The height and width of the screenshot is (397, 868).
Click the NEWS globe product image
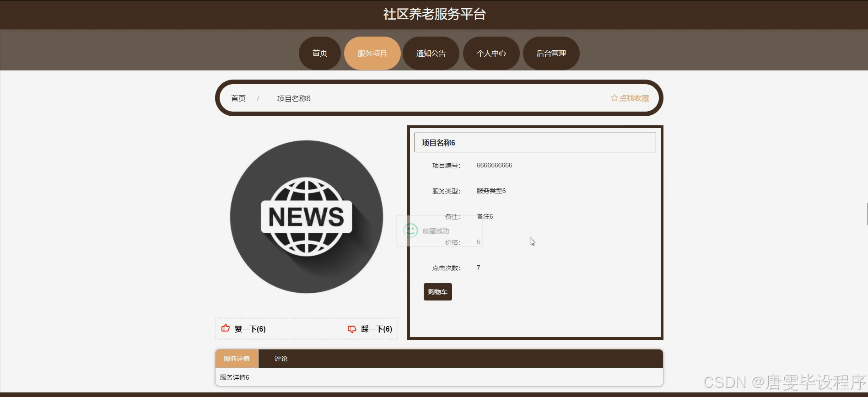(x=307, y=217)
